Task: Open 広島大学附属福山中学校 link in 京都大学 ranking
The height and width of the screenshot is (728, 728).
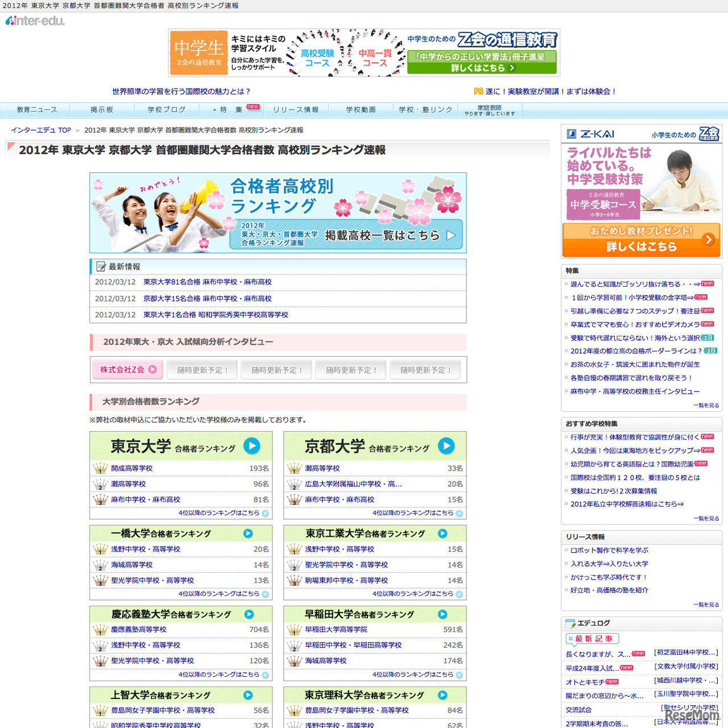Action: pyautogui.click(x=353, y=484)
